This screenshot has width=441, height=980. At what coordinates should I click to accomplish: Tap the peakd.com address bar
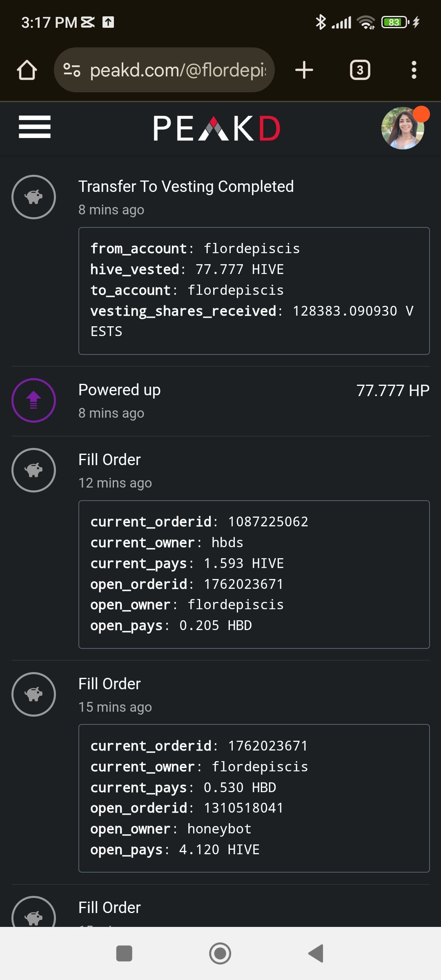178,70
